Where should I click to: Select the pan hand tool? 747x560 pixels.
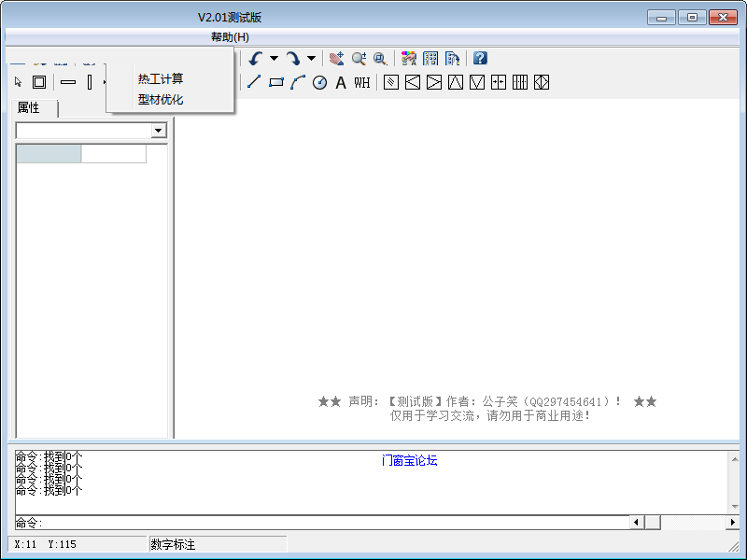(337, 59)
